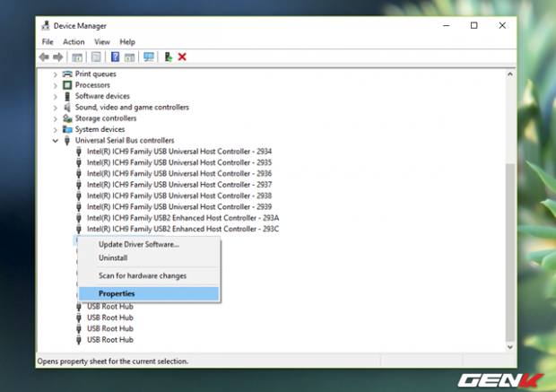Click the Processors device icon

click(x=67, y=85)
